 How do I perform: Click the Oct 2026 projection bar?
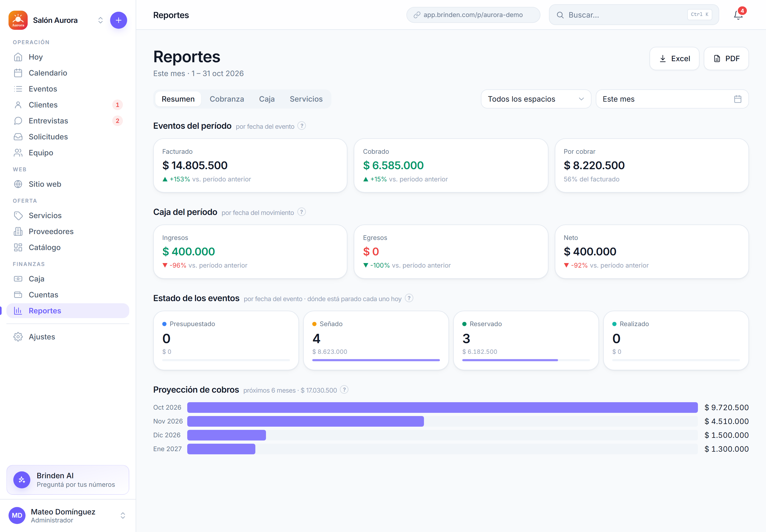[442, 407]
